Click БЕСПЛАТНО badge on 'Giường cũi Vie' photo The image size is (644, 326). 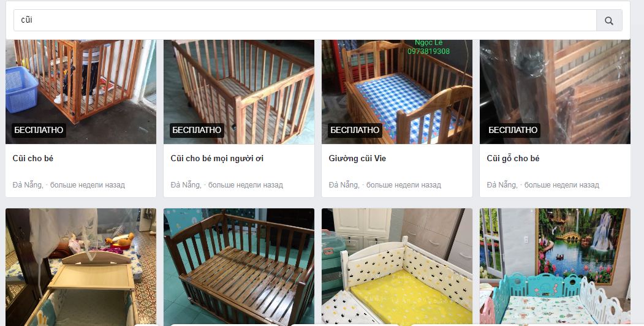355,130
